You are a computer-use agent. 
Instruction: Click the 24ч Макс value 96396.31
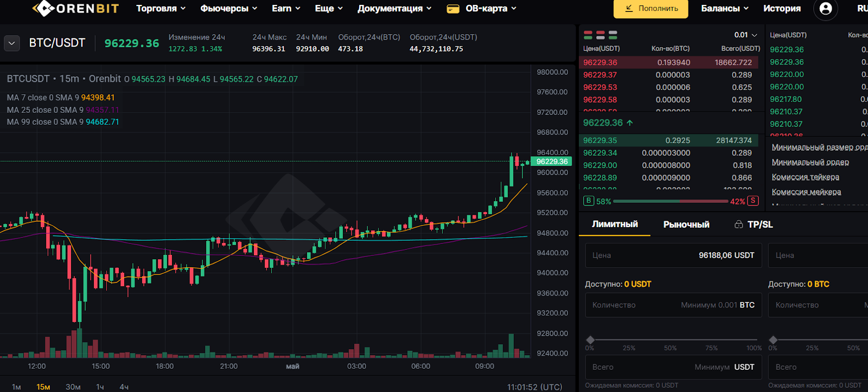pos(269,49)
